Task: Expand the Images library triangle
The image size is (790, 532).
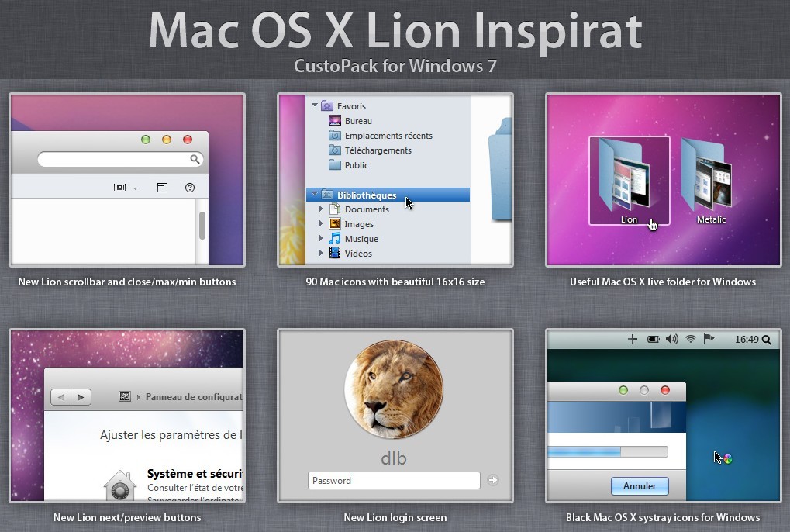Action: pyautogui.click(x=321, y=223)
